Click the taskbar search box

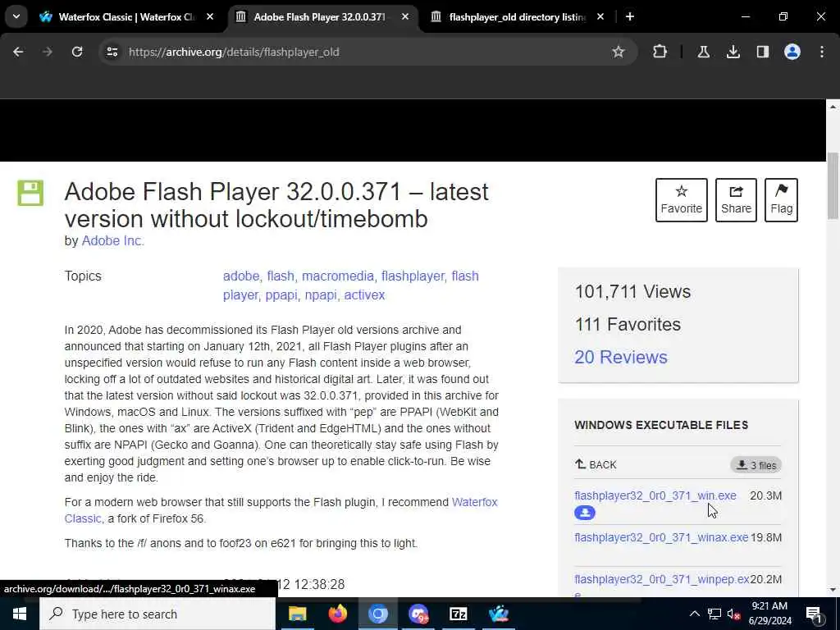(x=157, y=614)
